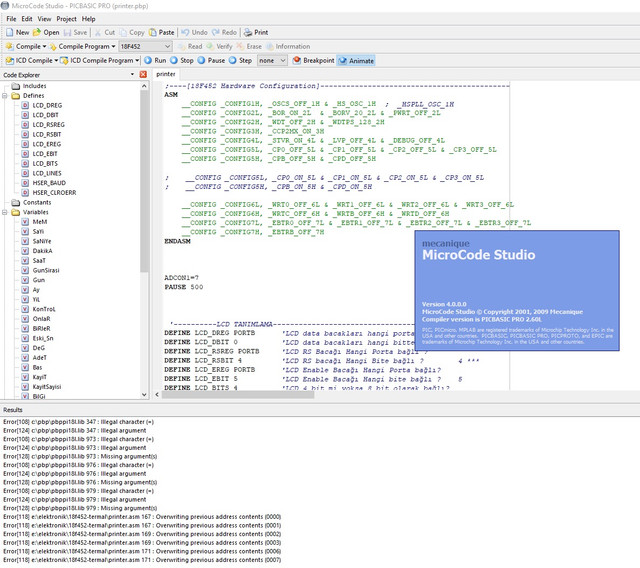Click Code Explorer scroll down arrow
The width and height of the screenshot is (640, 568).
(144, 395)
